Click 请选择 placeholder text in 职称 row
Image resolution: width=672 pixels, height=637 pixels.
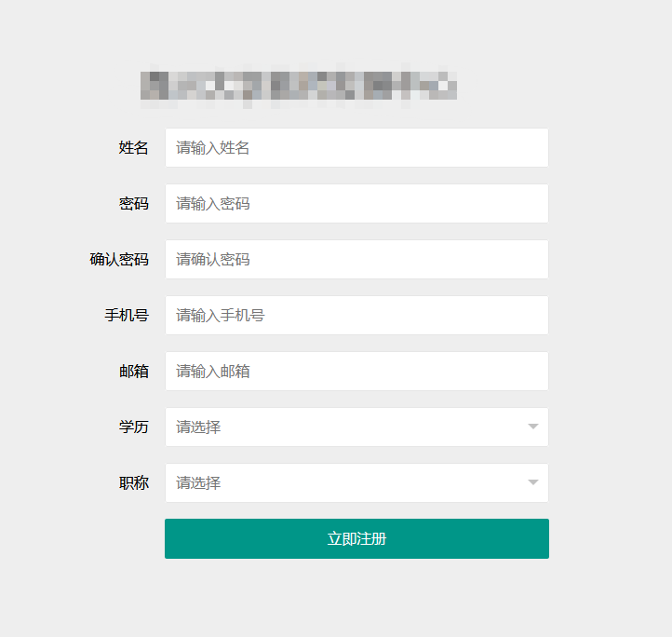pyautogui.click(x=198, y=483)
